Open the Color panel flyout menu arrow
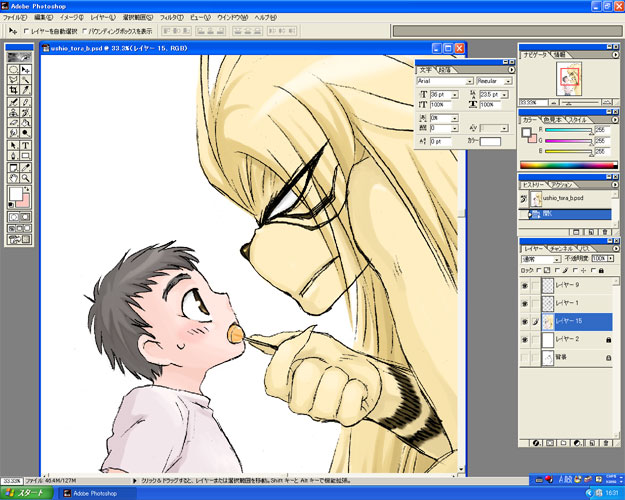The width and height of the screenshot is (625, 500). (x=615, y=119)
